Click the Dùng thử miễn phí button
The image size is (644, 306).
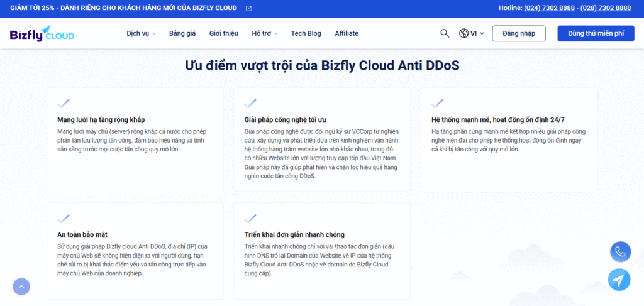point(596,33)
